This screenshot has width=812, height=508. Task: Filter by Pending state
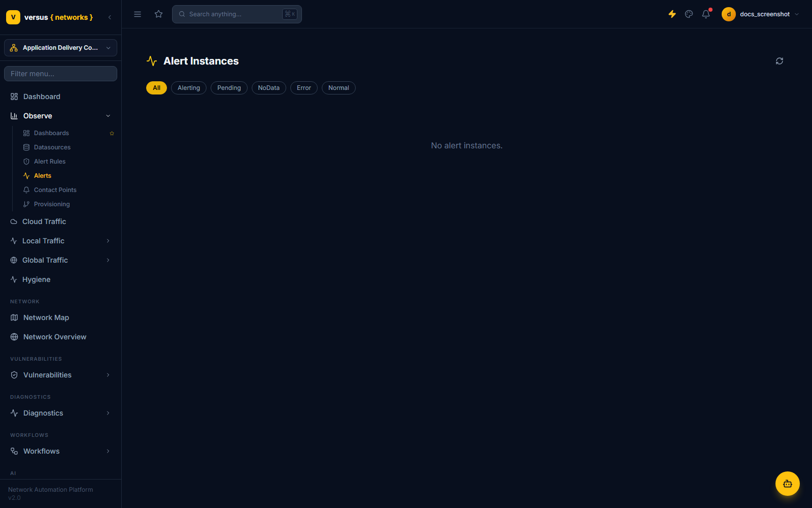[x=229, y=88]
